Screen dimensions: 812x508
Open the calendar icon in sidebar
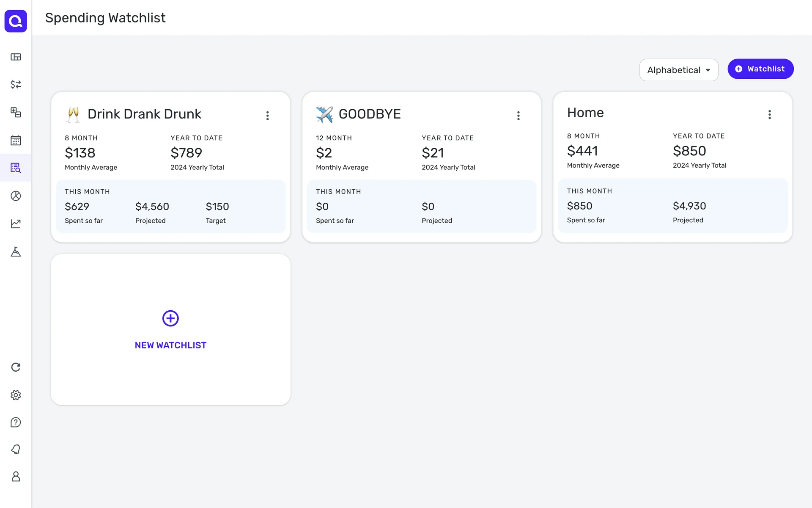16,140
